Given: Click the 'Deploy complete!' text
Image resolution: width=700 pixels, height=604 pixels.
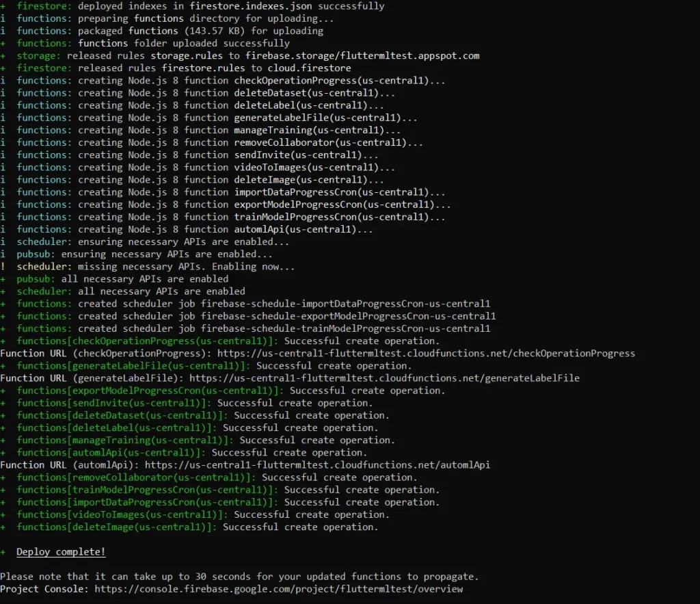Looking at the screenshot, I should (61, 552).
